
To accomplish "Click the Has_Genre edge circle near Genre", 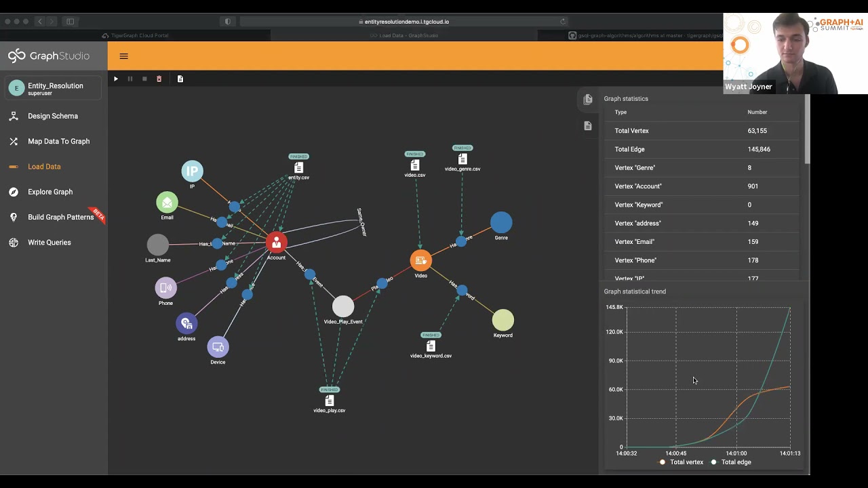I will coord(461,241).
